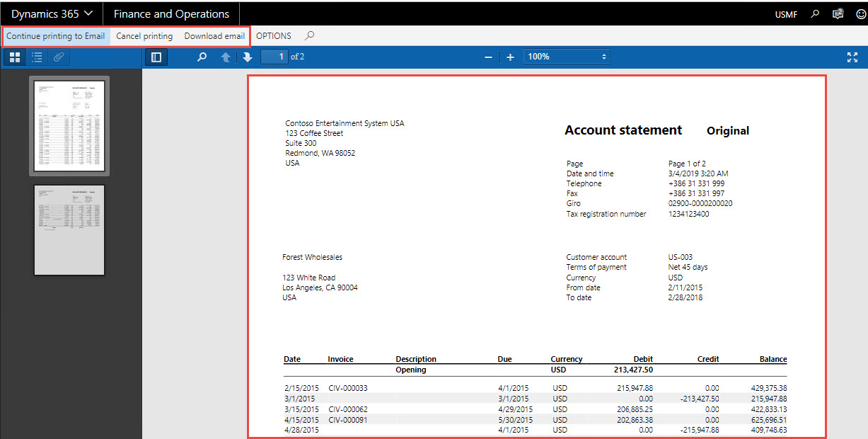The image size is (868, 439).
Task: Click action bar search magnifier
Action: 309,36
